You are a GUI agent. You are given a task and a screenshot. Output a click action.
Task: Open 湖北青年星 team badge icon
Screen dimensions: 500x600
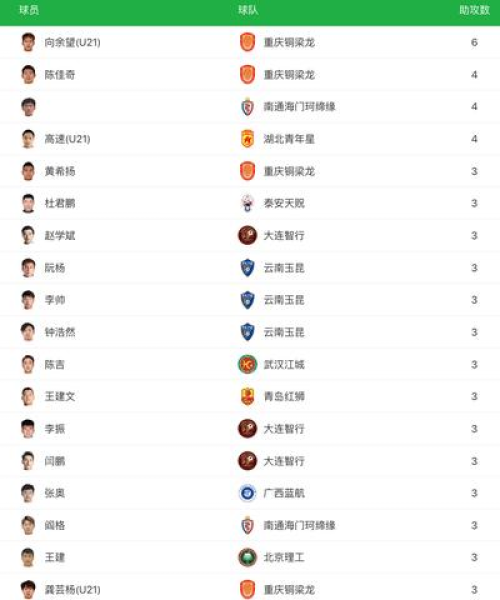(x=248, y=139)
